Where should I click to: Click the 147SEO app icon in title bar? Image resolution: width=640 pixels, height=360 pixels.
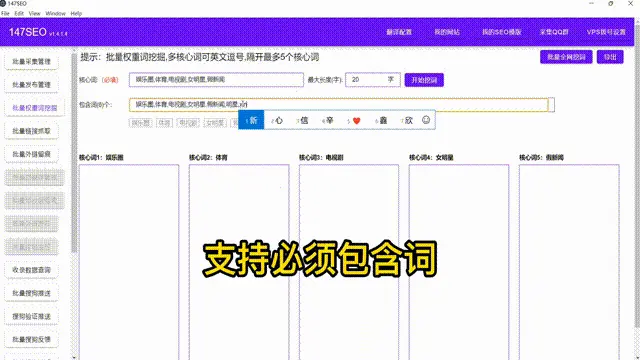[x=3, y=3]
